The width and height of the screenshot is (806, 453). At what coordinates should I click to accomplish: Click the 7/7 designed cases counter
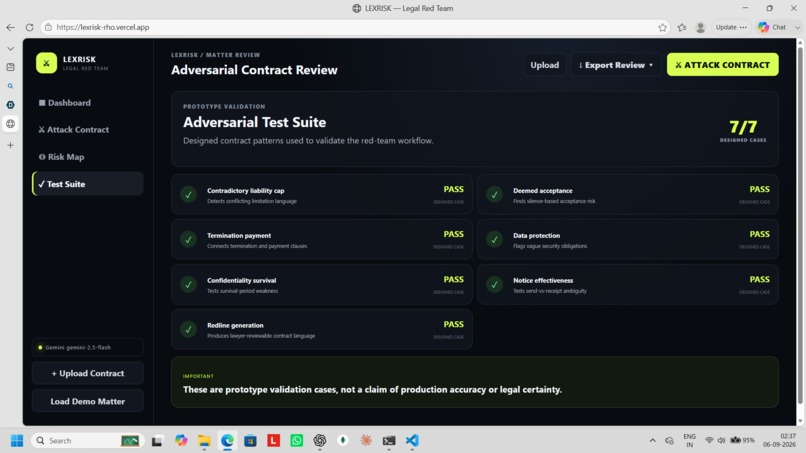(x=743, y=130)
